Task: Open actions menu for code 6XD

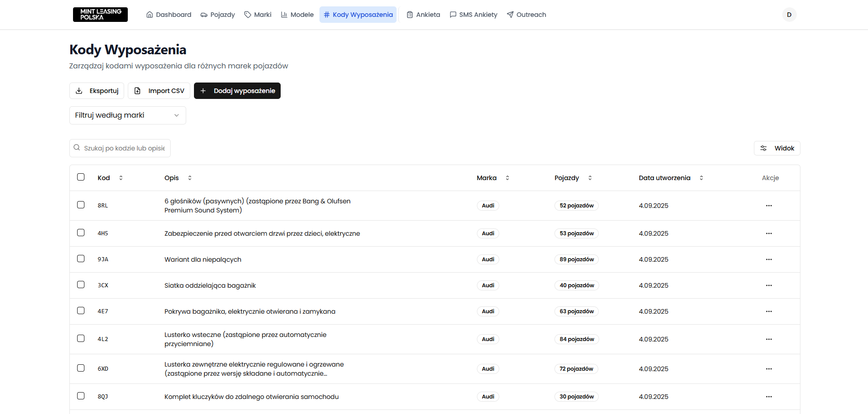Action: (769, 369)
